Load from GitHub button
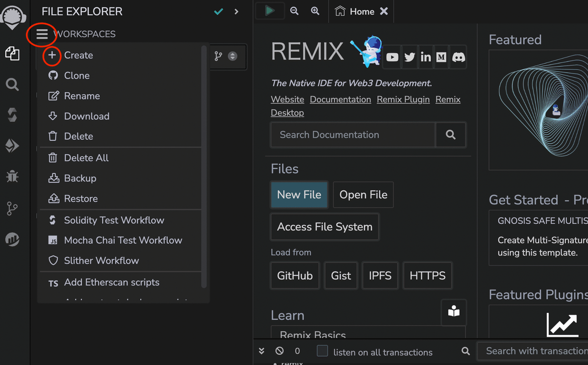The height and width of the screenshot is (365, 588). tap(295, 276)
